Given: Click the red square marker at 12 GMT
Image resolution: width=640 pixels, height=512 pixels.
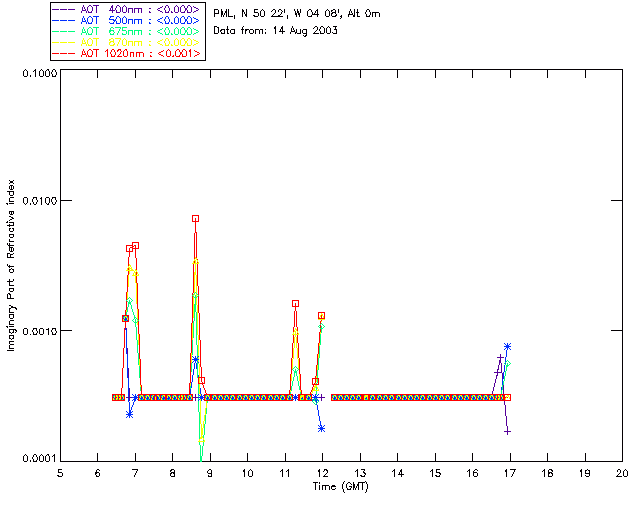Looking at the screenshot, I should tap(322, 316).
